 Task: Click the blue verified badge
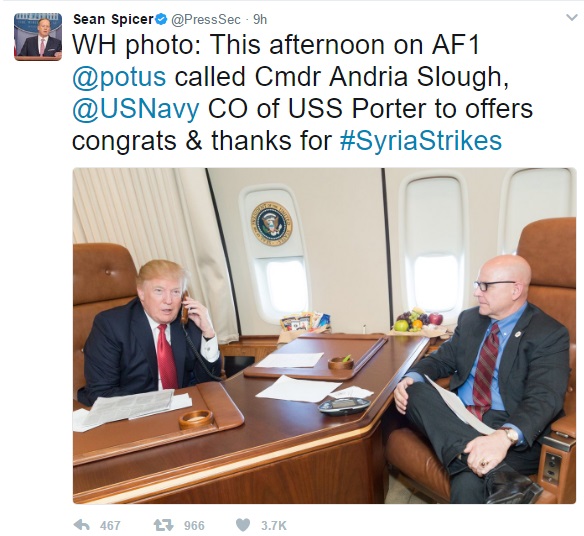click(161, 19)
